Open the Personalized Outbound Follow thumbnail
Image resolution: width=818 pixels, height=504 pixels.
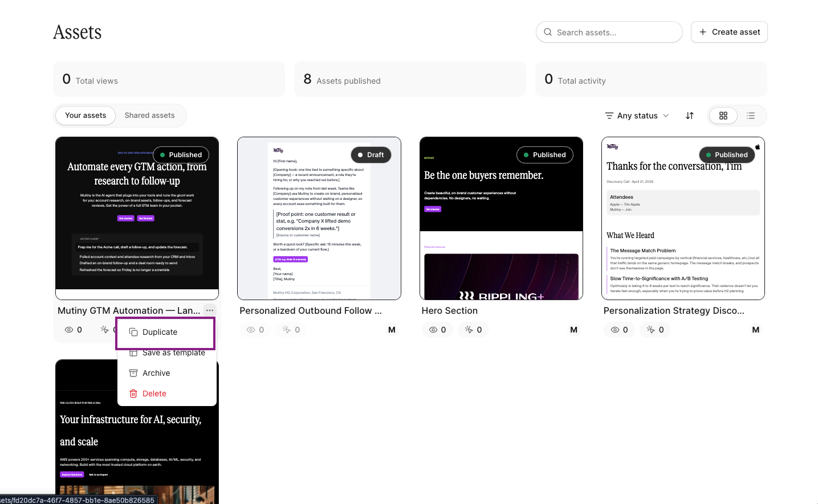pyautogui.click(x=319, y=218)
